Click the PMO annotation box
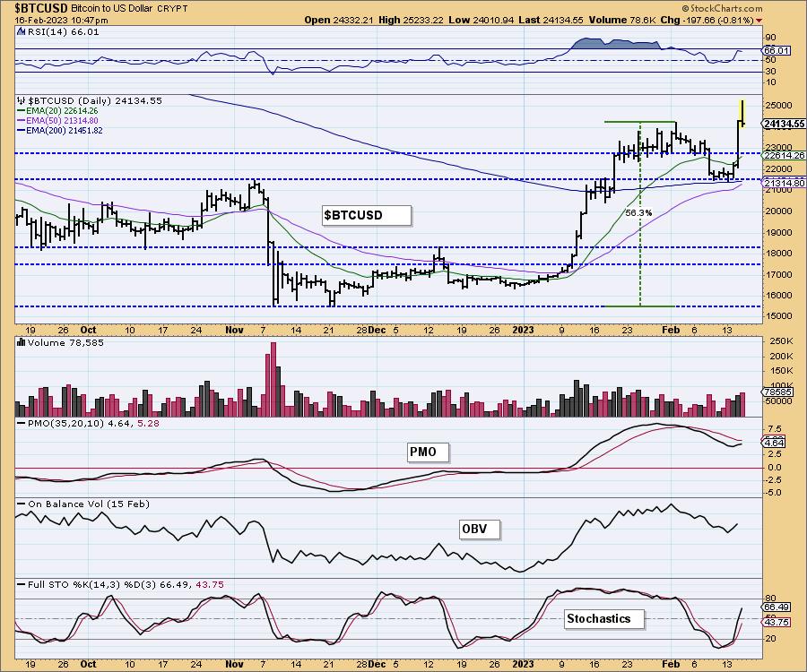The width and height of the screenshot is (807, 672). click(x=428, y=452)
